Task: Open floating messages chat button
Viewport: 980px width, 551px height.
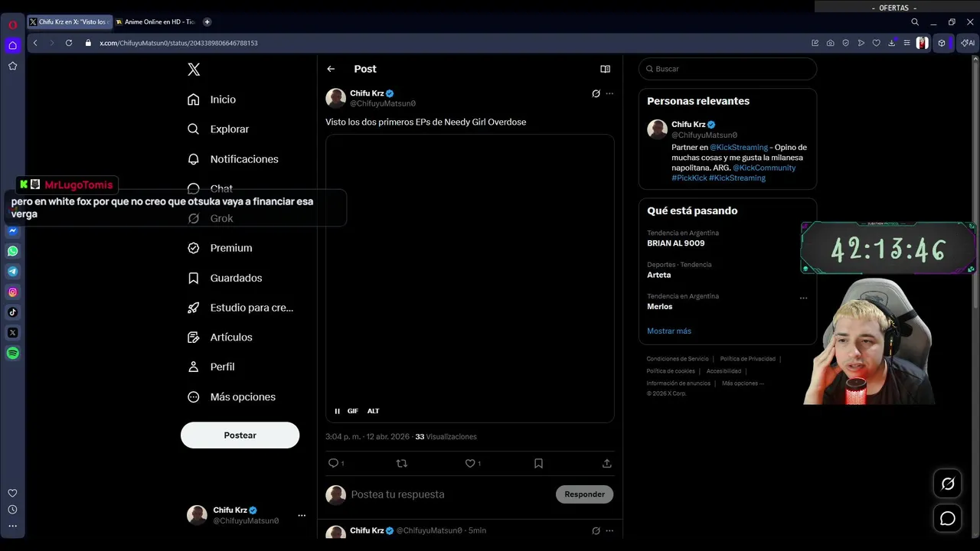Action: (948, 519)
